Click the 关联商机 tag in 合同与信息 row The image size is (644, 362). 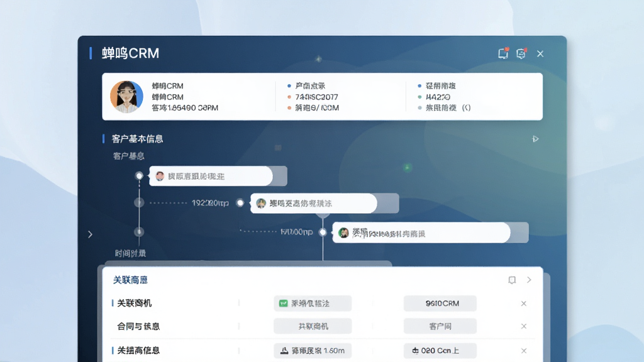pyautogui.click(x=313, y=326)
